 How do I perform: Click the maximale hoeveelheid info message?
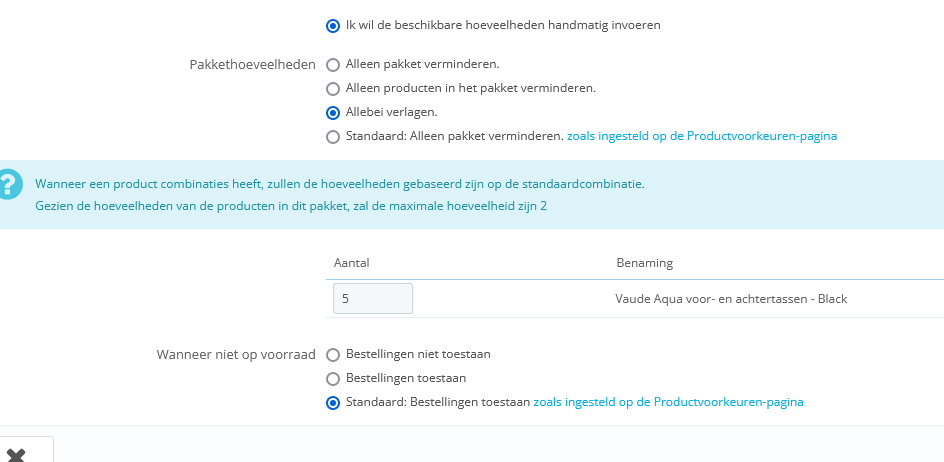click(x=291, y=206)
